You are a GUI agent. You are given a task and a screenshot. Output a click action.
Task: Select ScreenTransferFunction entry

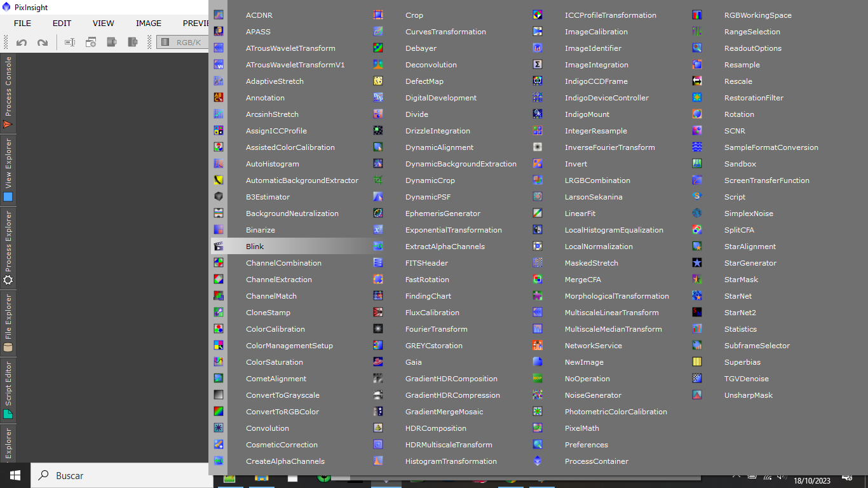point(767,180)
